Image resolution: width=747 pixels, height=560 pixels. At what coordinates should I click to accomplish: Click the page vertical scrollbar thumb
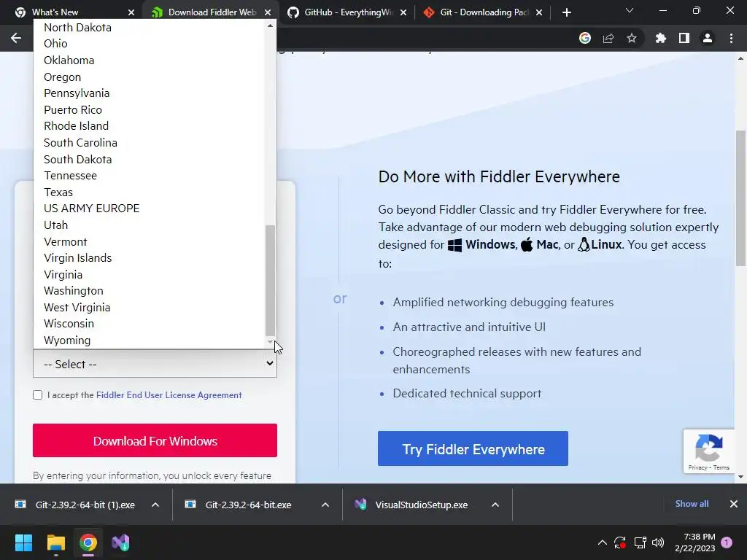[741, 198]
